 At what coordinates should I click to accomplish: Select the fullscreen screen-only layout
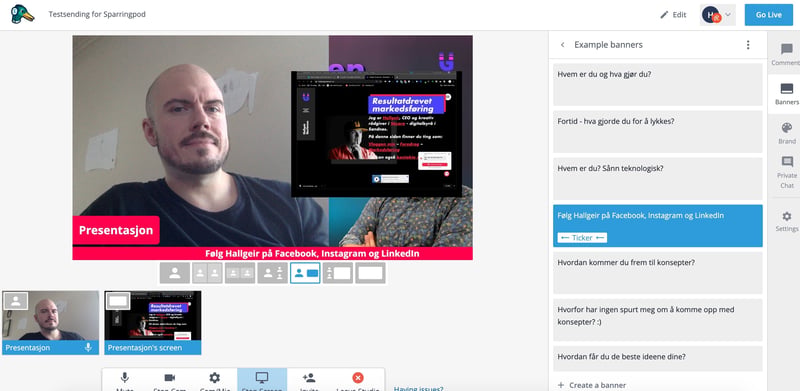click(370, 273)
